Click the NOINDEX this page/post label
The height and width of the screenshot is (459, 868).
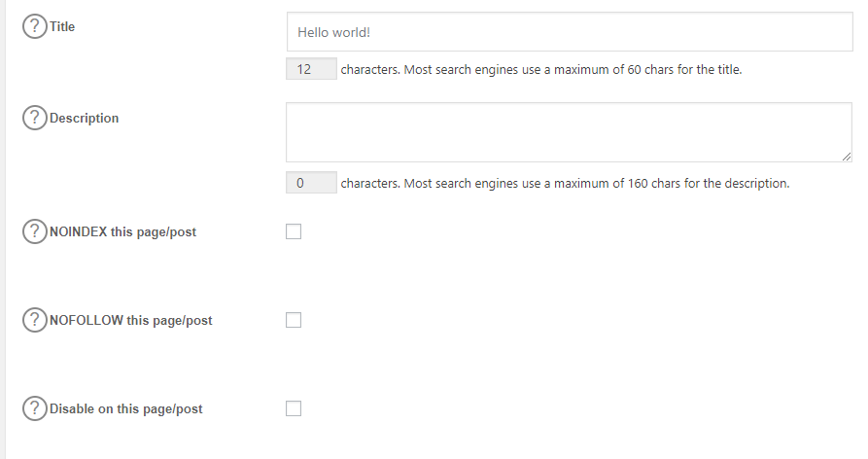click(x=122, y=232)
